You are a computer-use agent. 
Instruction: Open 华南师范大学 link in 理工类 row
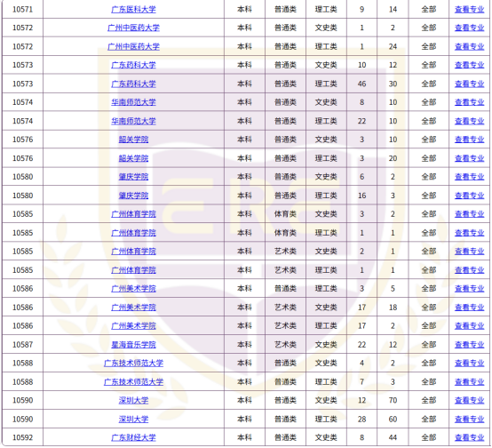[x=133, y=121]
